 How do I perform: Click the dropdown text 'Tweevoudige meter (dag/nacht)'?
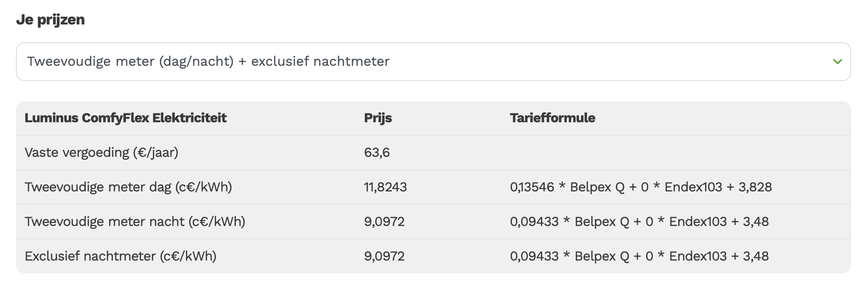[130, 62]
